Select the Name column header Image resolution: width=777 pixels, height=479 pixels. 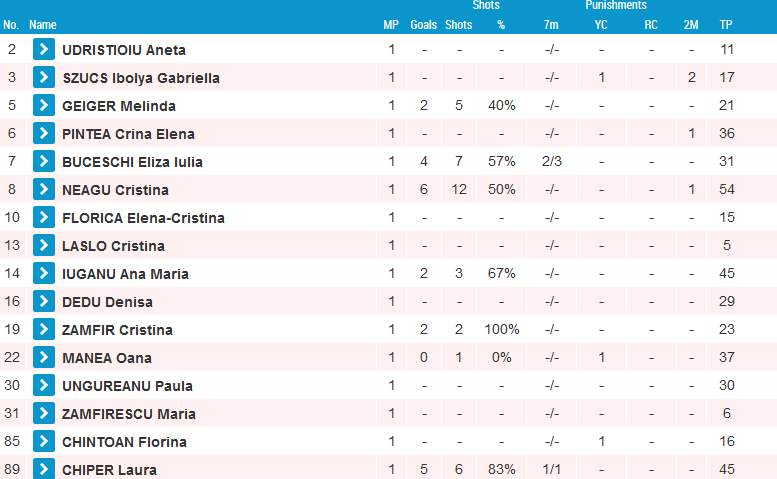[43, 25]
